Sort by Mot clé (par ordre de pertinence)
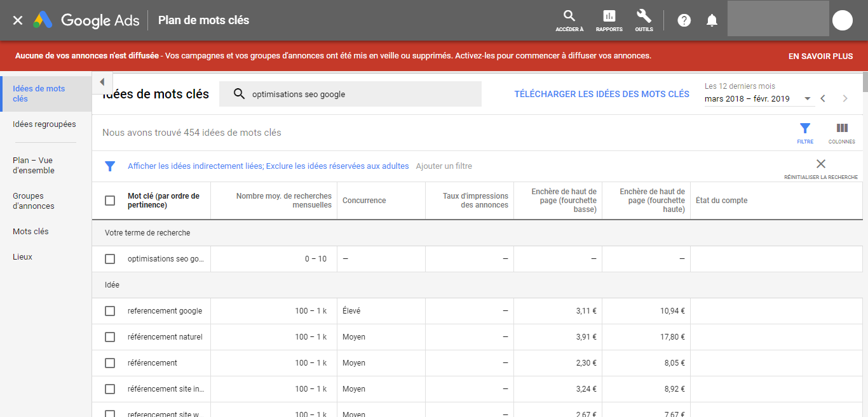 [x=164, y=201]
